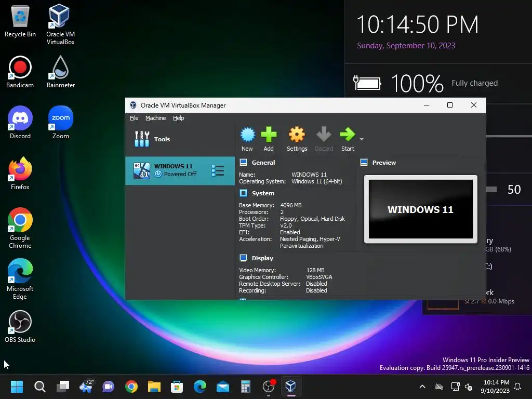This screenshot has height=399, width=532.
Task: Select the Google Chrome desktop shortcut
Action: pos(20,228)
